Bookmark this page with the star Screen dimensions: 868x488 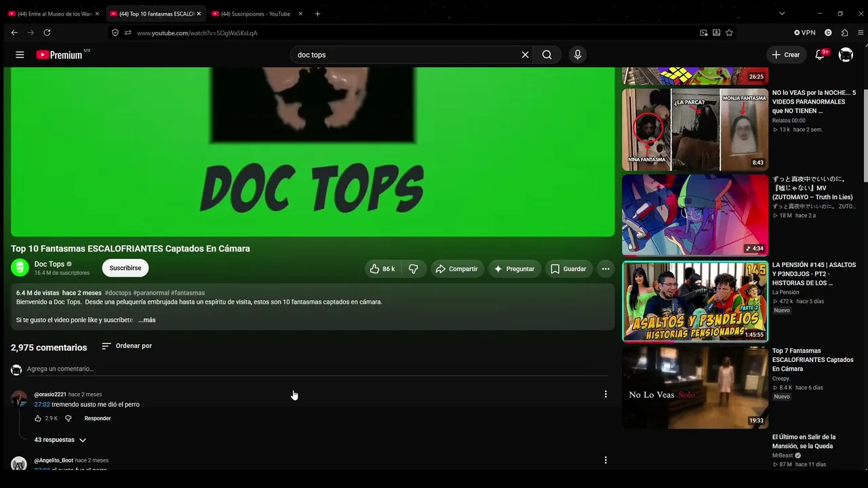[729, 33]
